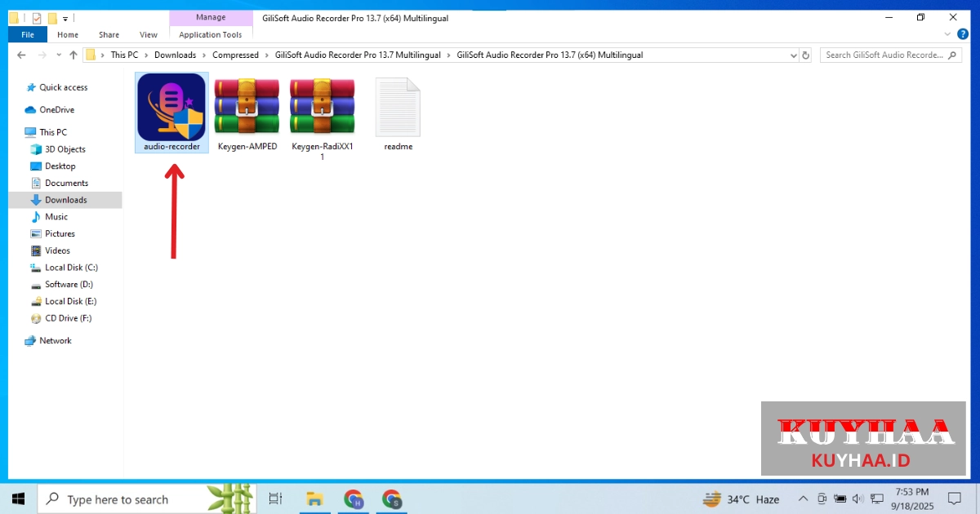Click the Manage contextual tab header

211,17
